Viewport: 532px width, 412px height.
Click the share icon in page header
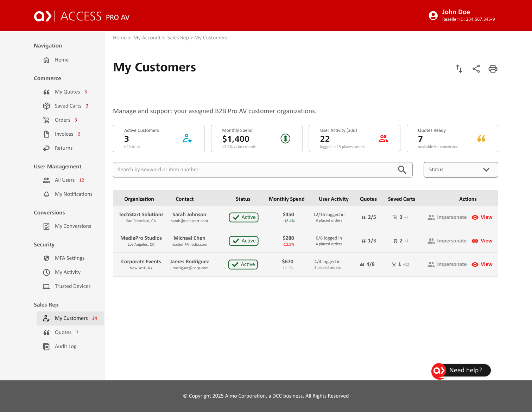pyautogui.click(x=476, y=69)
